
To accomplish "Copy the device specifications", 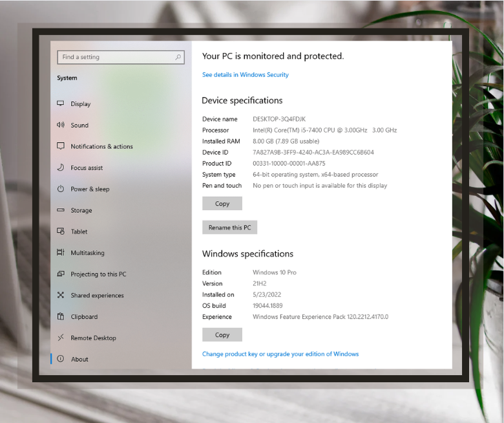I will point(222,203).
